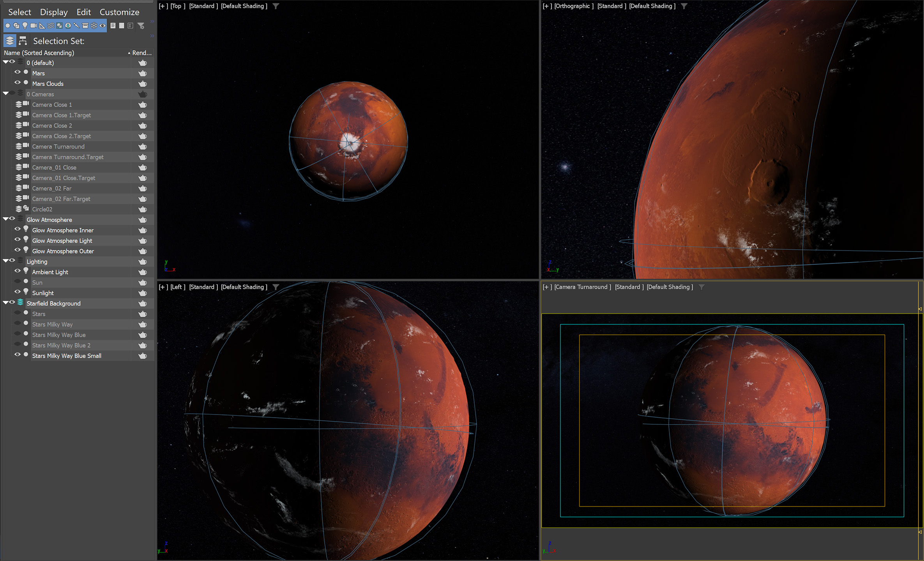Click the Display Space Warps wave icon

pyautogui.click(x=51, y=26)
